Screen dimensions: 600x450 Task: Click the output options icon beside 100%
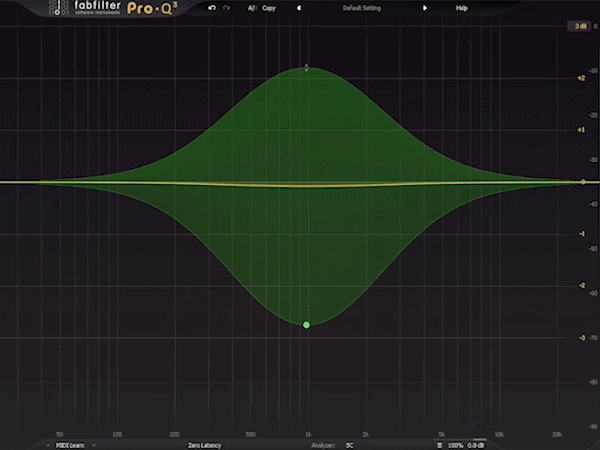pos(439,445)
